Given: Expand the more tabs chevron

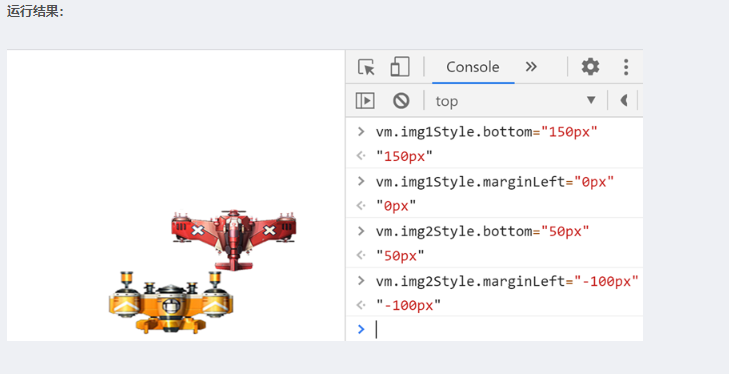Looking at the screenshot, I should coord(531,67).
